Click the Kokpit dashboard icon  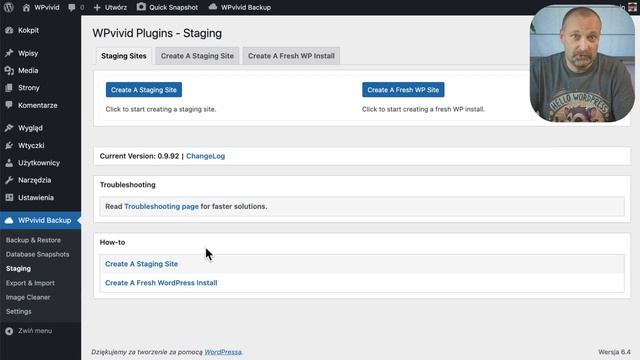click(x=9, y=30)
